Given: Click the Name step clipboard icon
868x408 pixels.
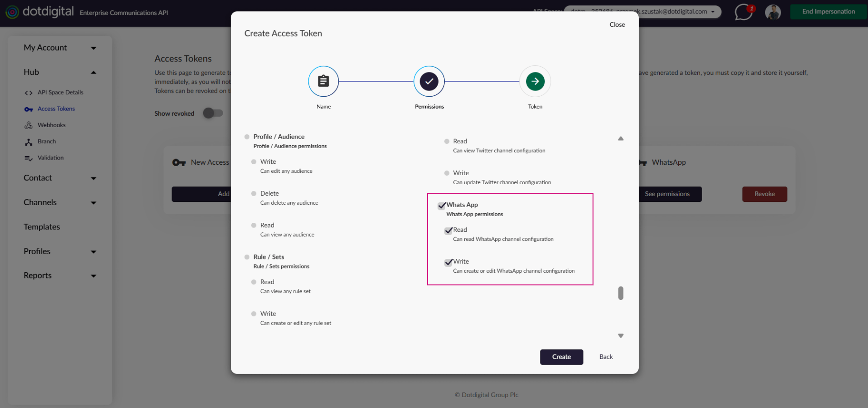Looking at the screenshot, I should 324,81.
